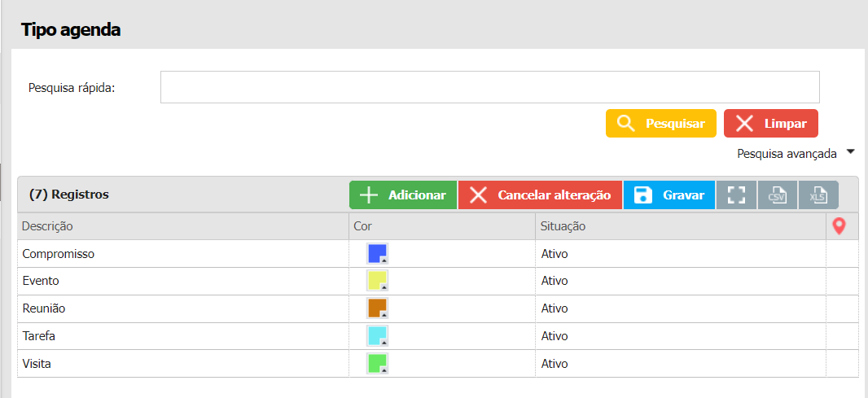Open the Visita green color picker
The image size is (868, 398).
click(x=377, y=364)
